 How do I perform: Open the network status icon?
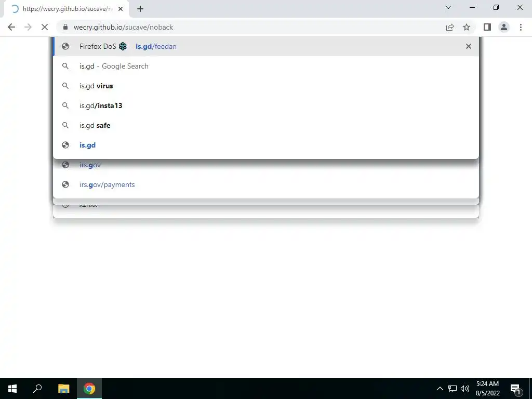click(x=453, y=389)
